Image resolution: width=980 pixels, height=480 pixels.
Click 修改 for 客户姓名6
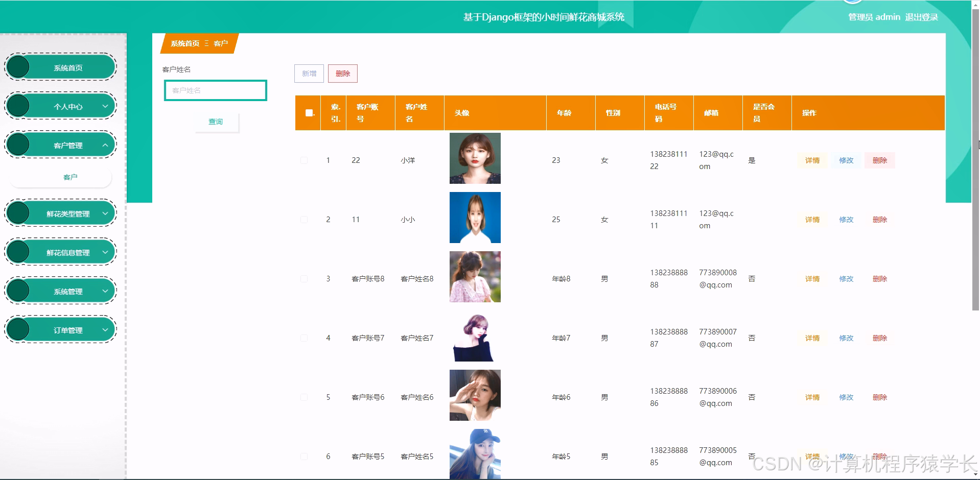846,397
